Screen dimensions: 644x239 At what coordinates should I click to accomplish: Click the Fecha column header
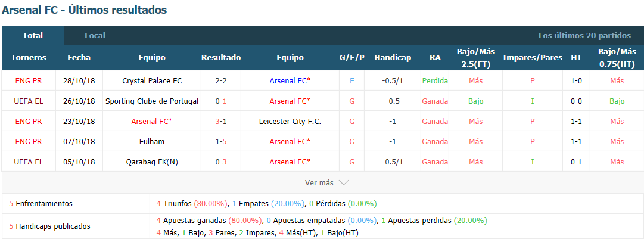point(79,58)
